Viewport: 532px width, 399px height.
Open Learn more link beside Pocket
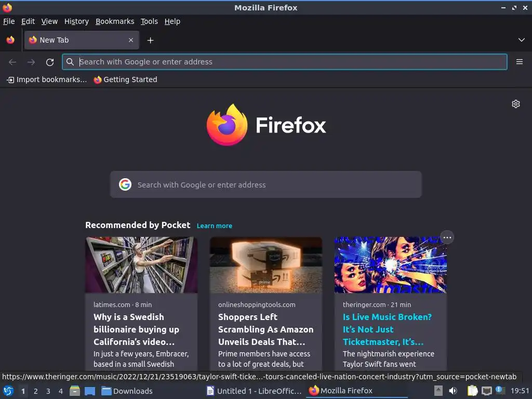215,225
